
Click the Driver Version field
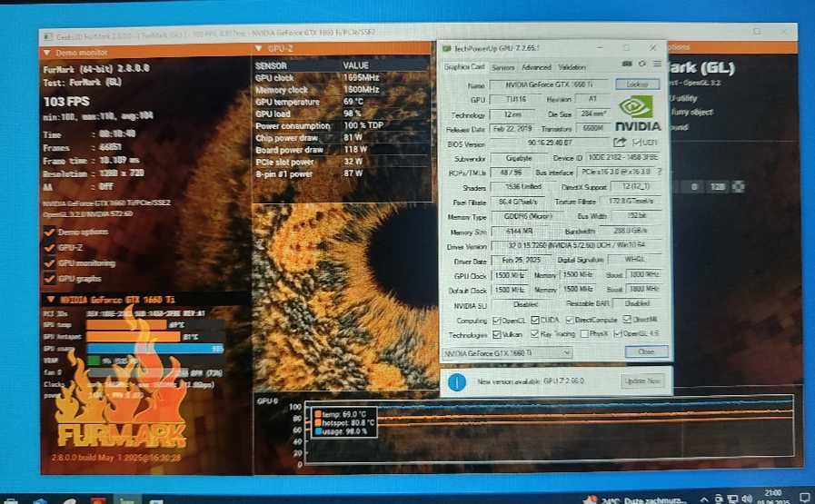pyautogui.click(x=576, y=245)
